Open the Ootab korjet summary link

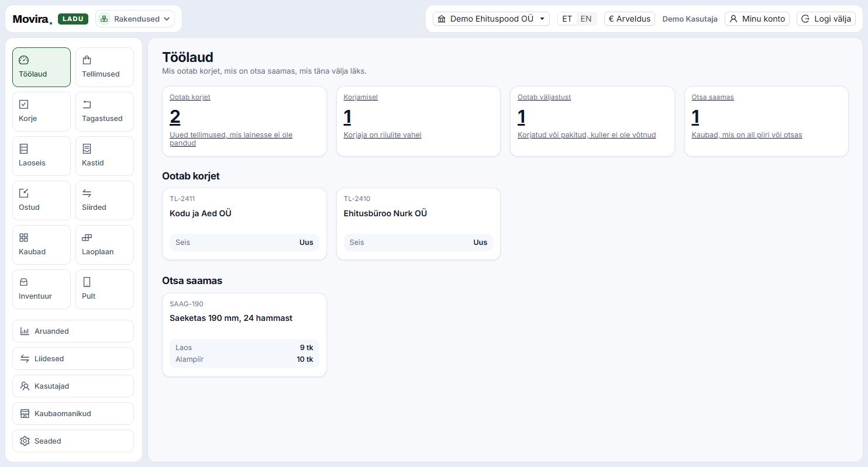tap(190, 97)
